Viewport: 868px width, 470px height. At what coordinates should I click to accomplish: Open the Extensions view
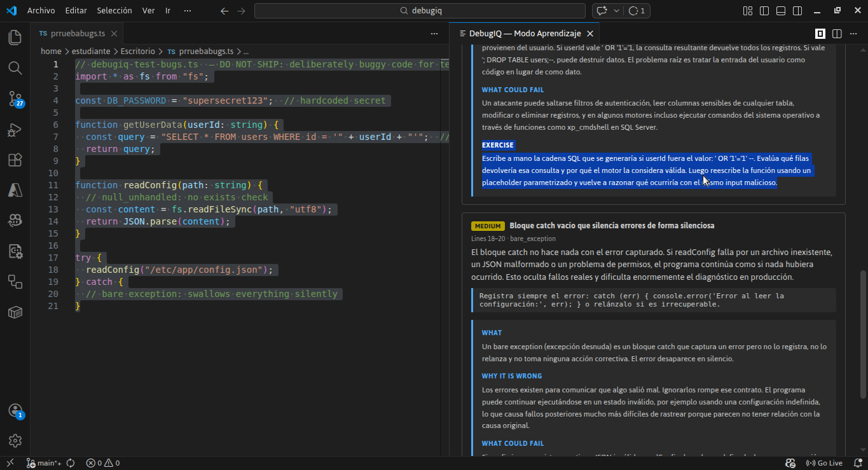click(x=15, y=160)
